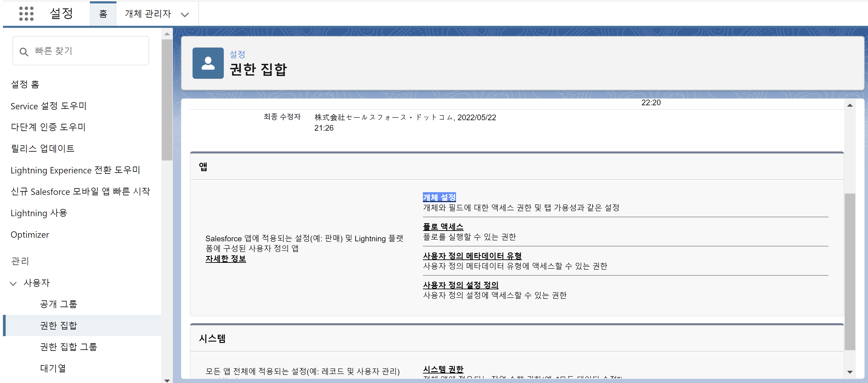Click the quick find search magnifier icon
Viewport: 868px width, 383px height.
pyautogui.click(x=24, y=52)
